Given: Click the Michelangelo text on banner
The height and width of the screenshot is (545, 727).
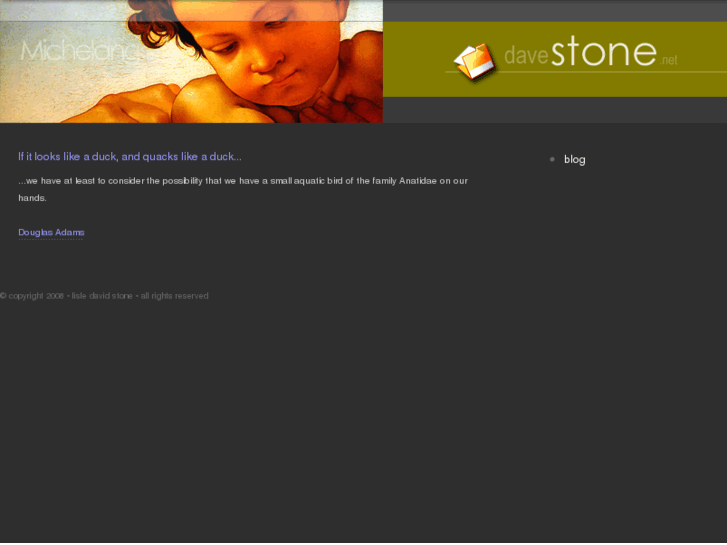Looking at the screenshot, I should (82, 51).
